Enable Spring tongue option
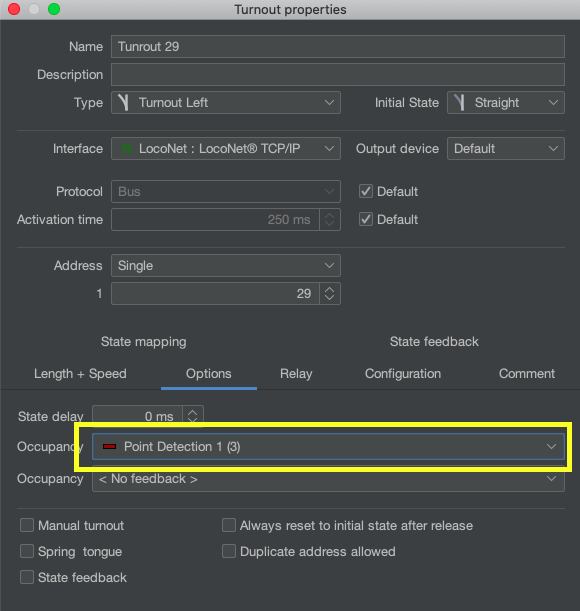Image resolution: width=580 pixels, height=611 pixels. (27, 551)
